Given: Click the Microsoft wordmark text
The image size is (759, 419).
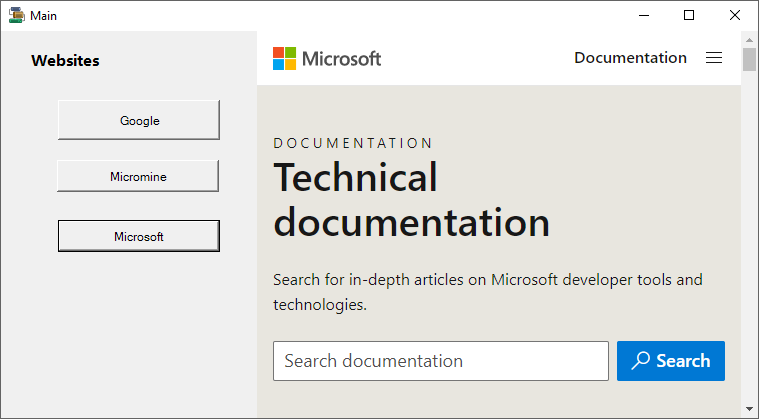Looking at the screenshot, I should (342, 59).
